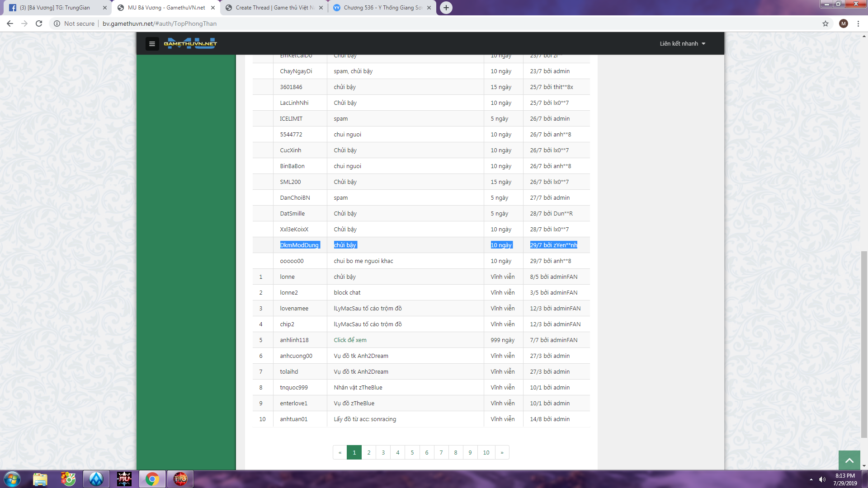Open a new browser tab
This screenshot has width=868, height=488.
coord(446,8)
